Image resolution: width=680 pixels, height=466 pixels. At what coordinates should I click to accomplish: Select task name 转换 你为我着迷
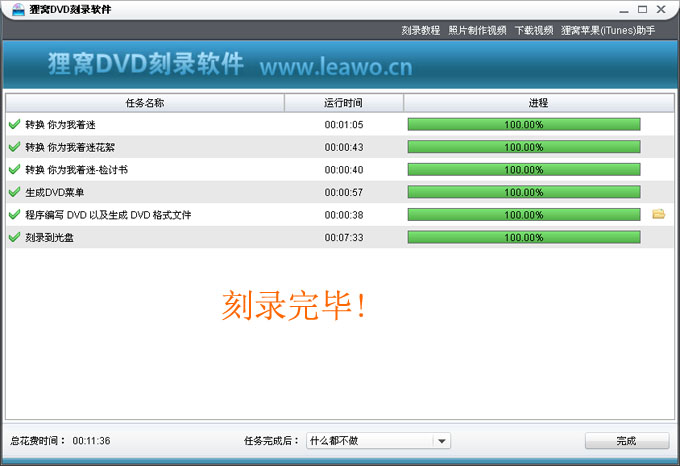coord(60,125)
